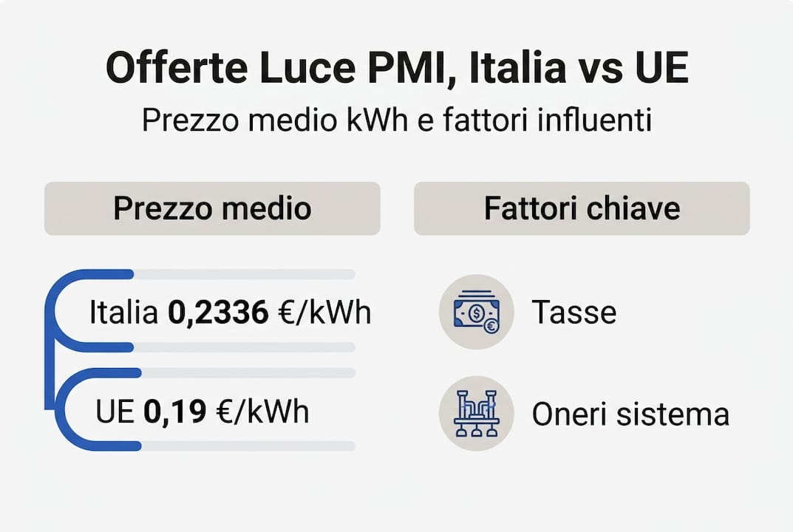Screen dimensions: 793x532
Task: Click the title "Offerte Luce PMI, Italia vs UE"
Action: pyautogui.click(x=397, y=70)
